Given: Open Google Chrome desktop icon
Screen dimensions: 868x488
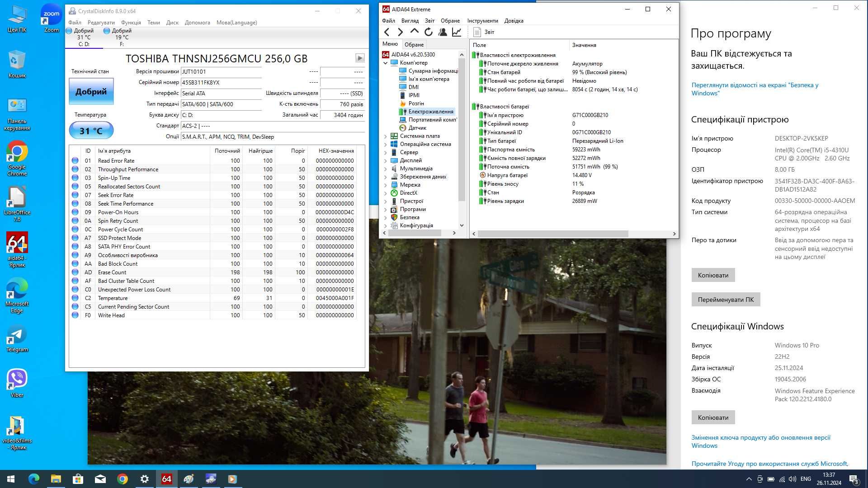Looking at the screenshot, I should pos(17,159).
